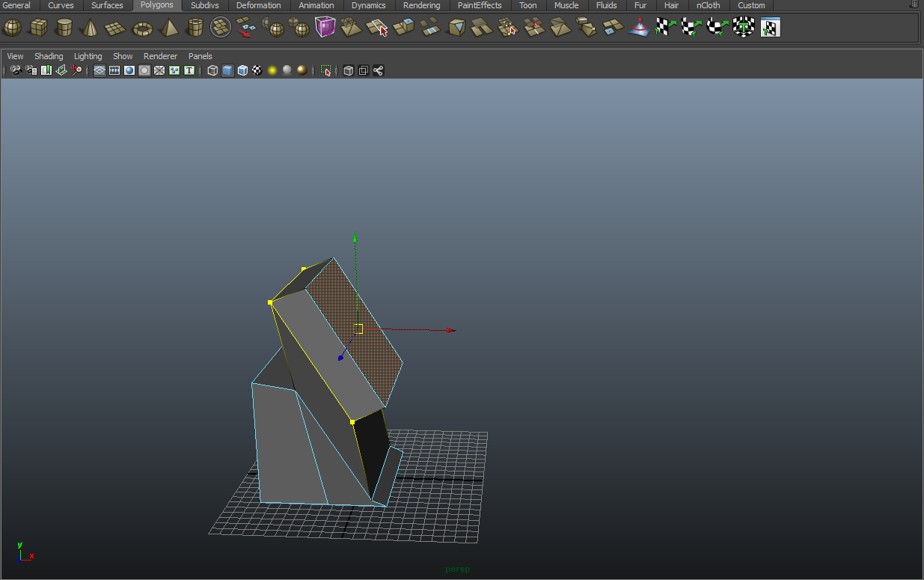This screenshot has height=580, width=924.
Task: Create a polygon pyramid from the shelf
Action: [x=169, y=28]
